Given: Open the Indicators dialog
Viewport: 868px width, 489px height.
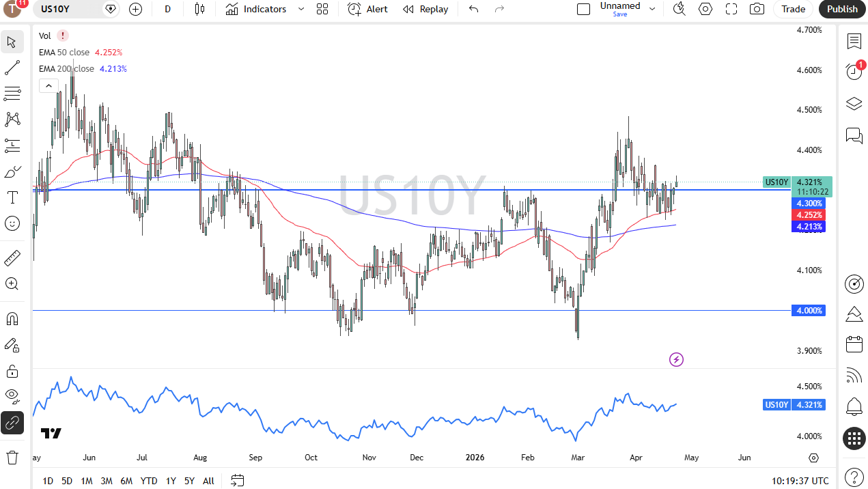Looking at the screenshot, I should [256, 9].
